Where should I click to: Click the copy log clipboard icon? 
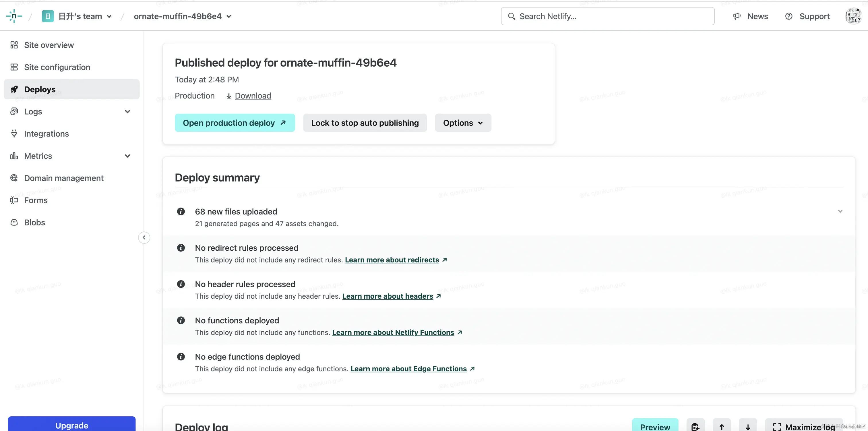click(x=695, y=426)
